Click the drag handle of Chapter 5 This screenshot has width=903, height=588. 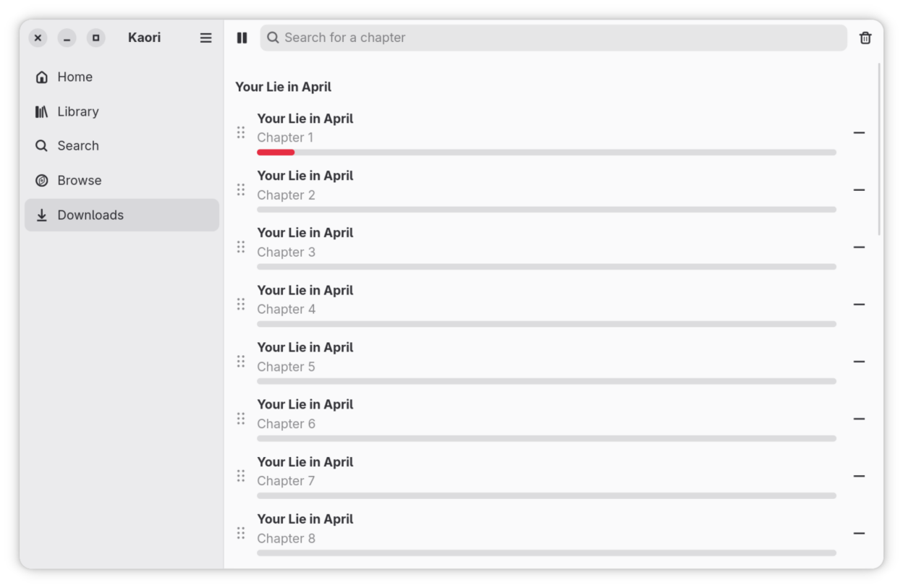click(x=241, y=362)
